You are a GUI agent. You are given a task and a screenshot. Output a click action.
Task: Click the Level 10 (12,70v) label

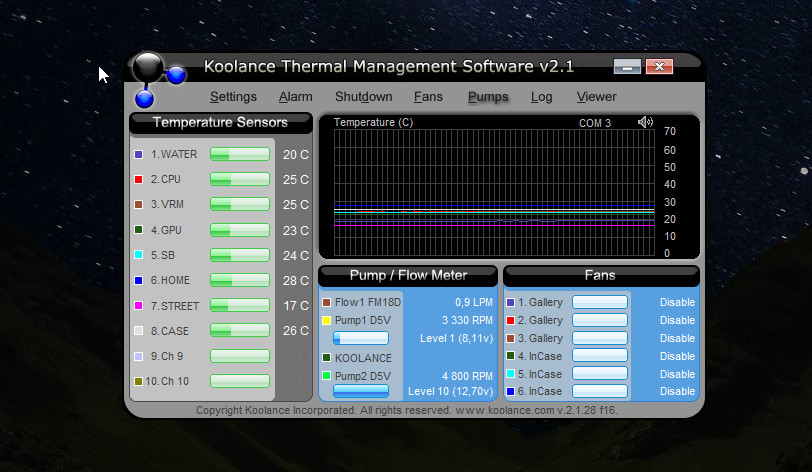[451, 391]
